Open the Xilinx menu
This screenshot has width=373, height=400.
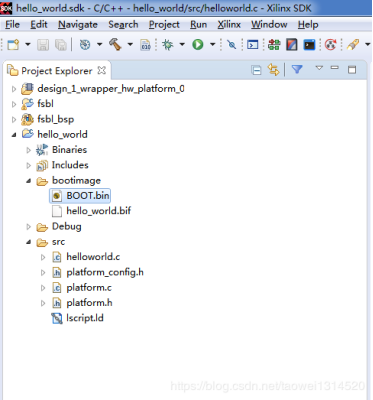point(229,25)
